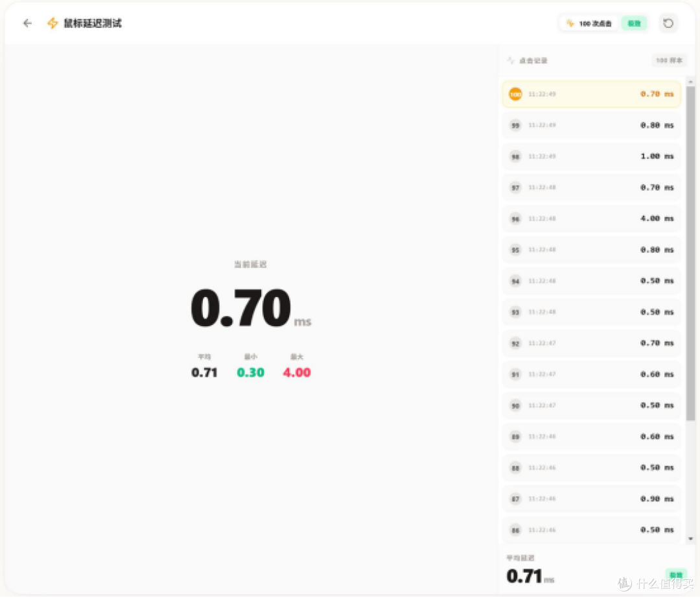Click the reset circular arrow button
The image size is (700, 598).
[x=668, y=23]
